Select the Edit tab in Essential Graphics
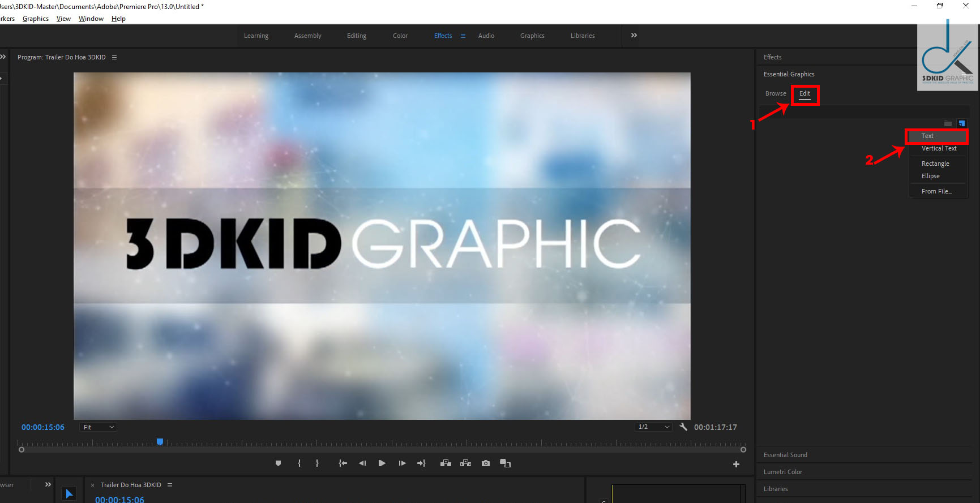The image size is (980, 503). coord(804,94)
